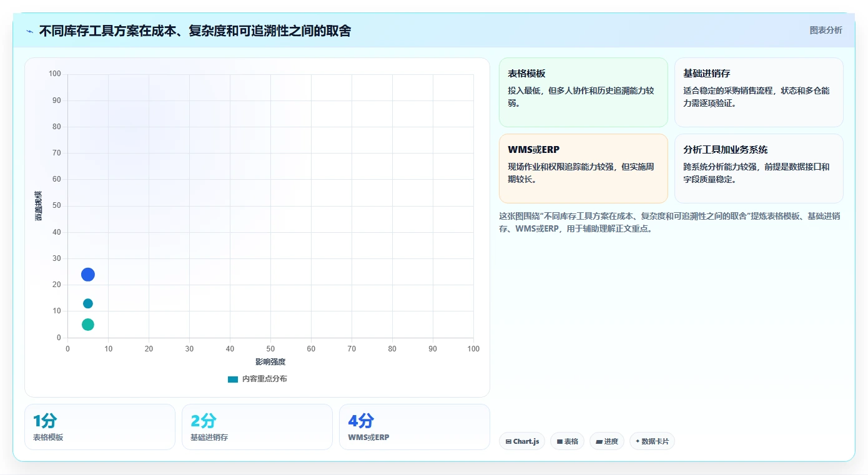This screenshot has width=868, height=475.
Task: Toggle the 内容重点分布 legend swatch
Action: (233, 379)
